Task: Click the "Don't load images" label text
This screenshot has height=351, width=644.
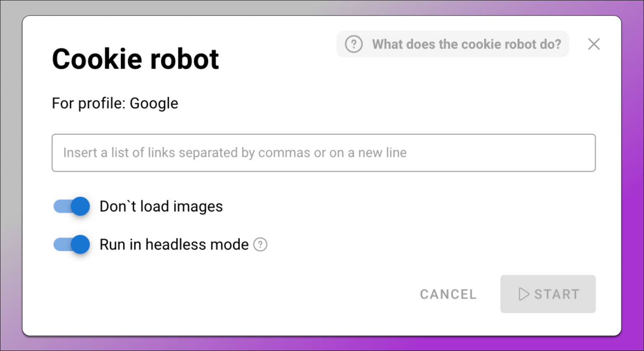Action: [161, 206]
